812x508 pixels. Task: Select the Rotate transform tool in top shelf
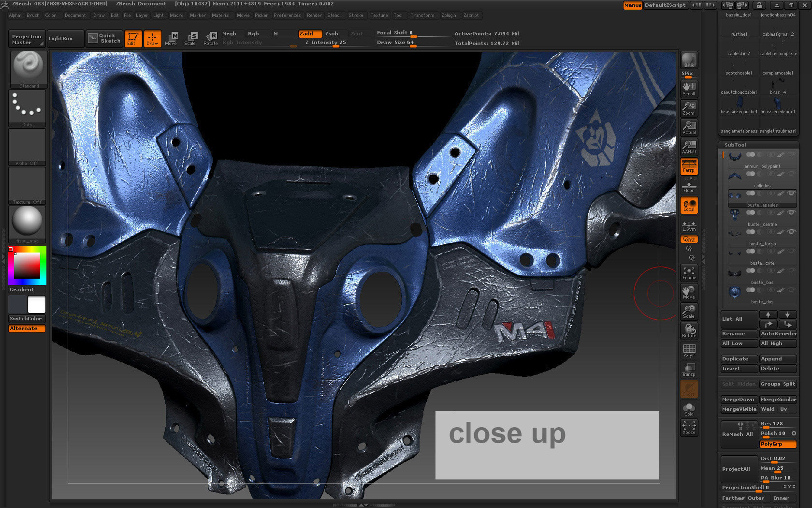point(211,39)
